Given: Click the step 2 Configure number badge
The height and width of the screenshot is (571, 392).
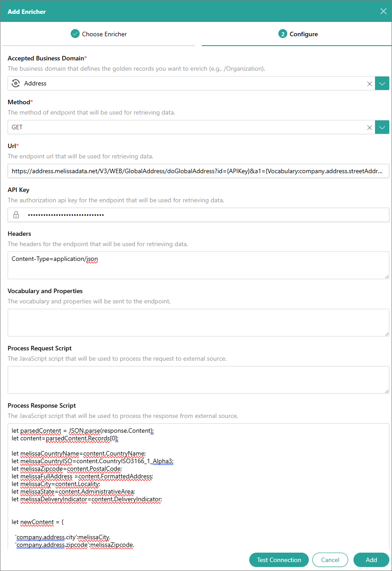Looking at the screenshot, I should click(282, 34).
